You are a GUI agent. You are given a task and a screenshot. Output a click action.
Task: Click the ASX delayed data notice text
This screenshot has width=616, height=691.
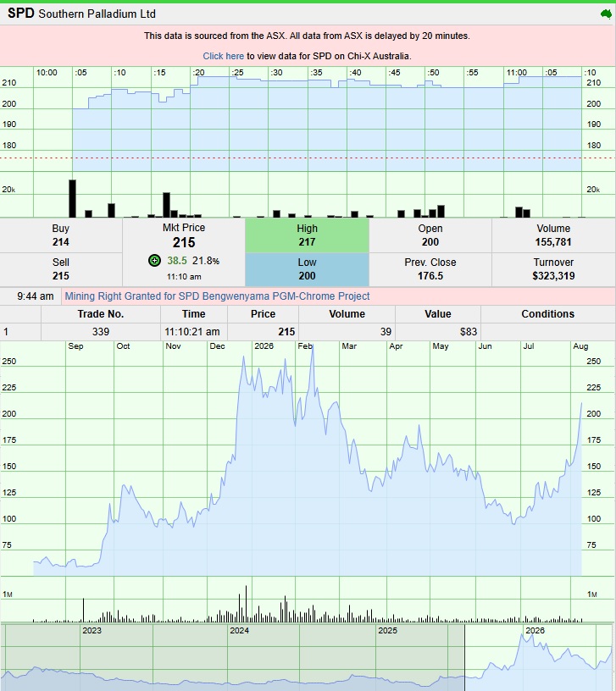tap(307, 36)
